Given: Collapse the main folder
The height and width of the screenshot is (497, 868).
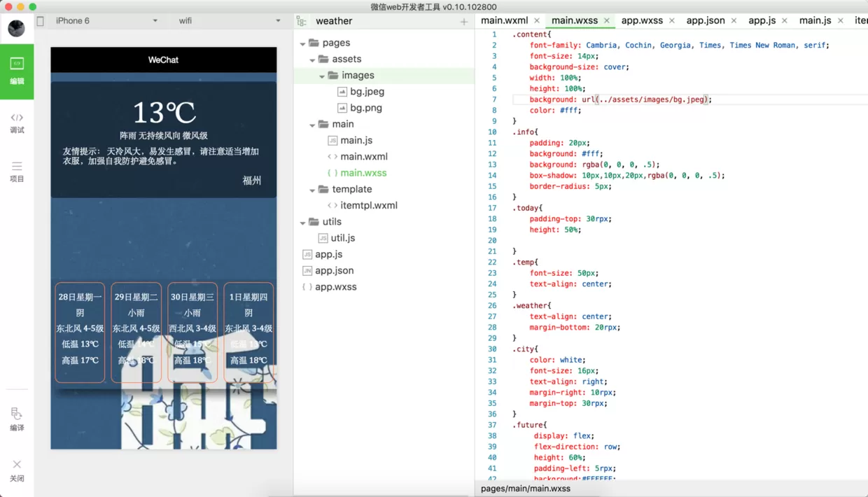Looking at the screenshot, I should (x=312, y=125).
